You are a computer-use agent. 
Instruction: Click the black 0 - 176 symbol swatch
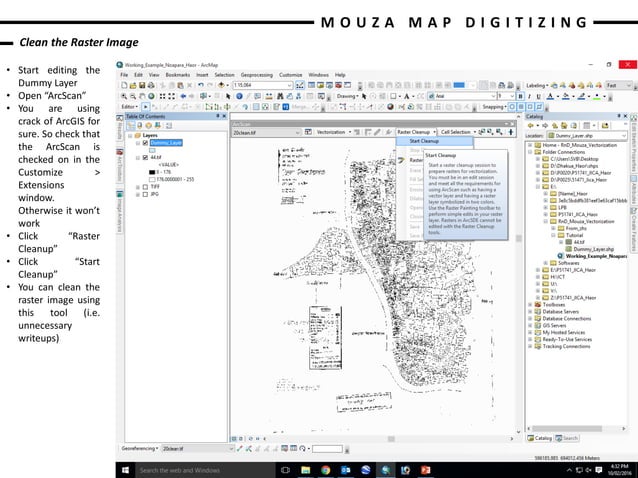coord(153,172)
